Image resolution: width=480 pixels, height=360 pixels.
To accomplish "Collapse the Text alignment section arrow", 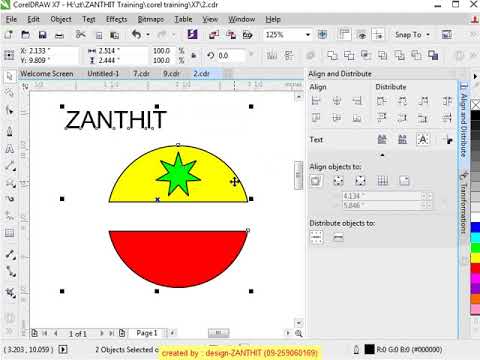I will point(382,155).
